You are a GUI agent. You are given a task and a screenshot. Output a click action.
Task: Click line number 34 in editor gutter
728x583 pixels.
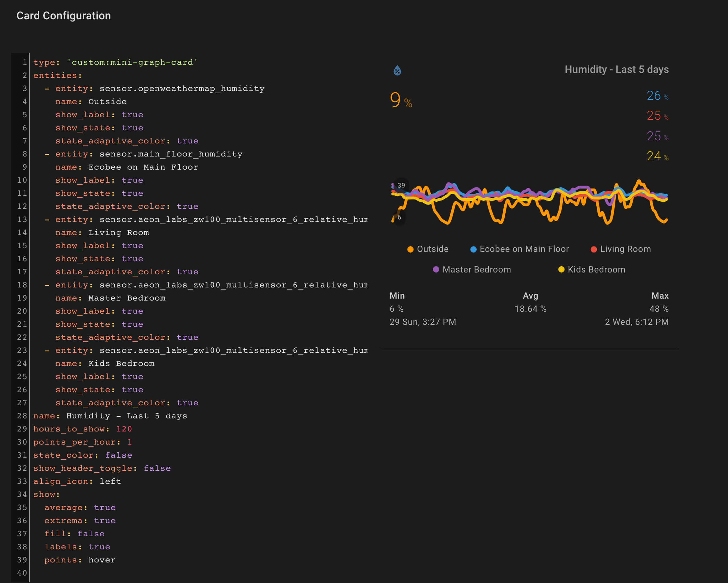point(22,494)
